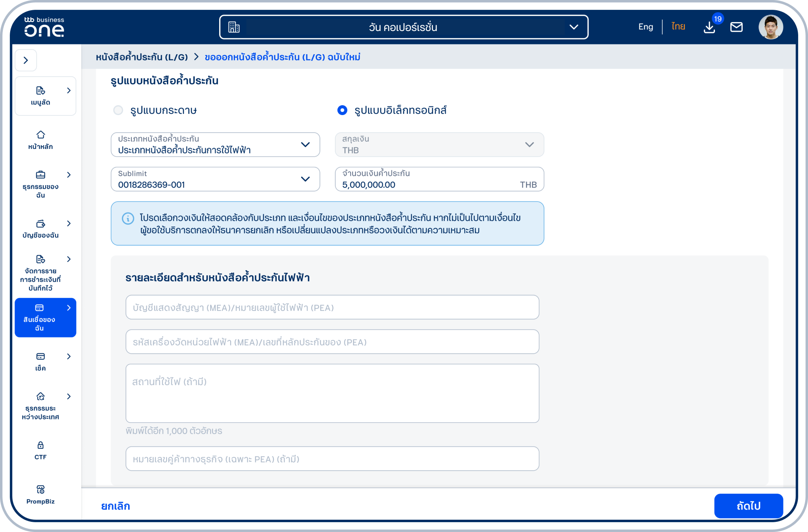Select the รูปแบบอิเล็กทรอนิกส์ radio option
808x532 pixels.
click(x=342, y=110)
